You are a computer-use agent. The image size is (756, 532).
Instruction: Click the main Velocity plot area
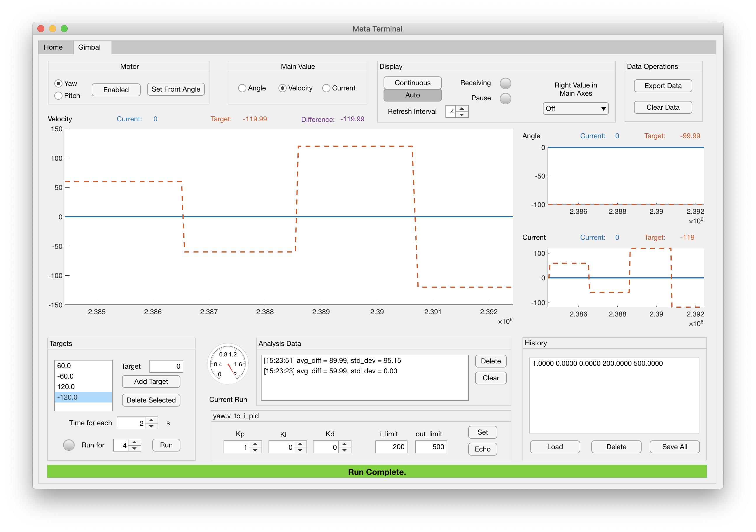pos(289,216)
